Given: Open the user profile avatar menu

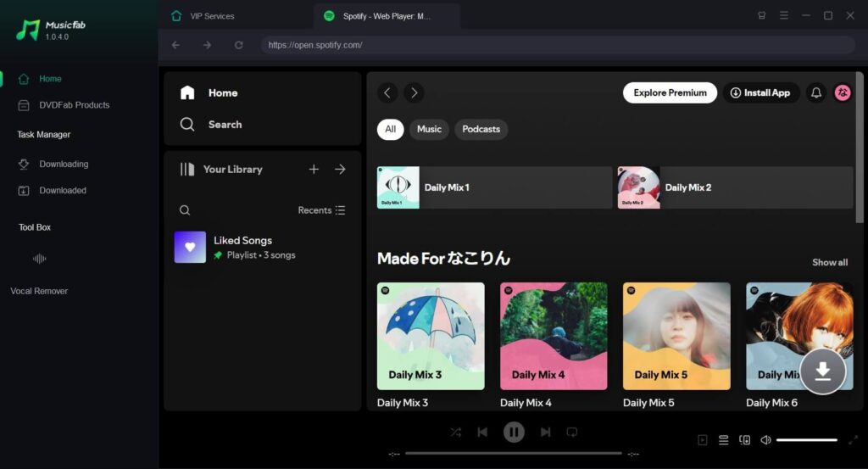Looking at the screenshot, I should click(x=843, y=92).
